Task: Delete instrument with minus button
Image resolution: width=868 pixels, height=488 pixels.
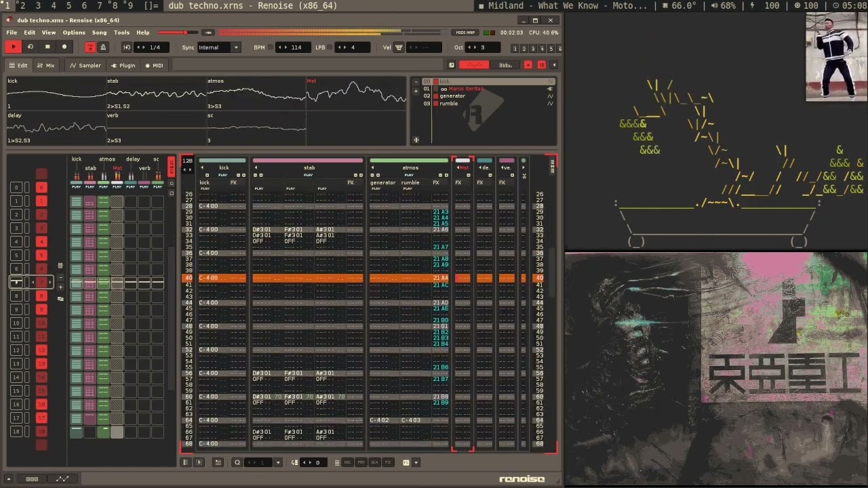Action: (x=416, y=81)
